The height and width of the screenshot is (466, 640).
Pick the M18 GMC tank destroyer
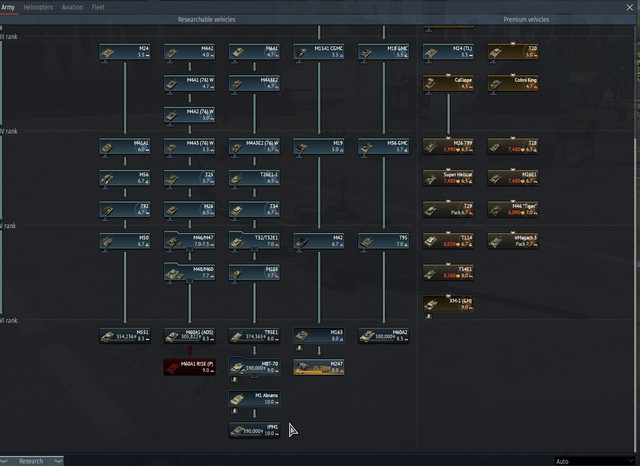point(384,52)
